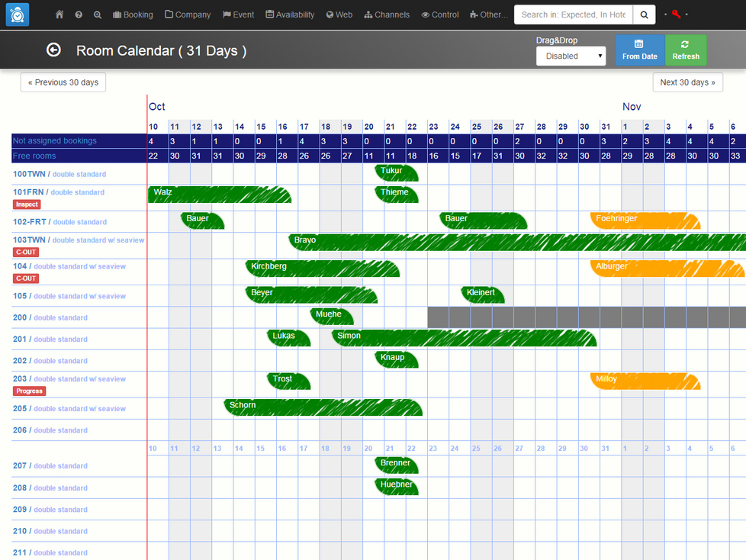Image resolution: width=746 pixels, height=560 pixels.
Task: Click the Previous 30 days button
Action: tap(63, 82)
